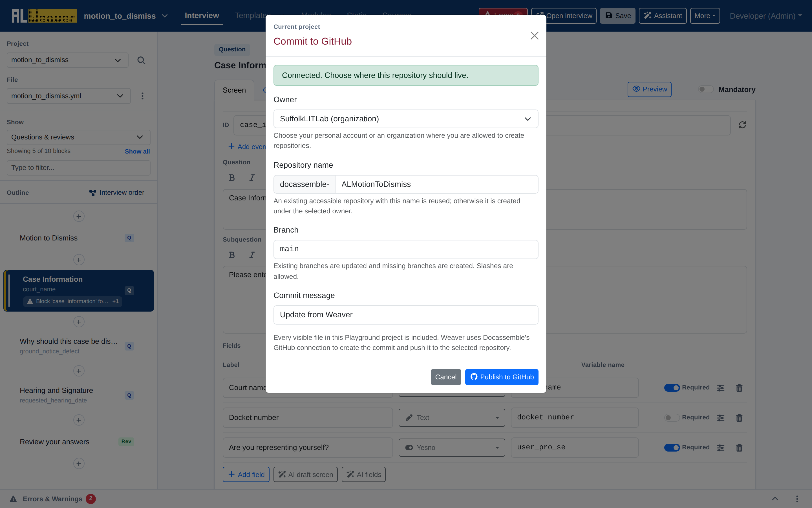Click Branch input field main
The height and width of the screenshot is (508, 812).
point(406,249)
